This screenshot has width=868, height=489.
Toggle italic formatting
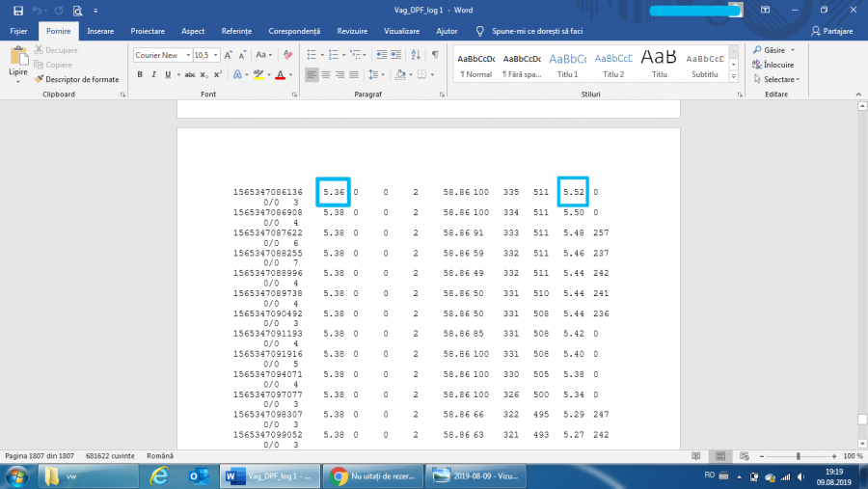coord(153,74)
